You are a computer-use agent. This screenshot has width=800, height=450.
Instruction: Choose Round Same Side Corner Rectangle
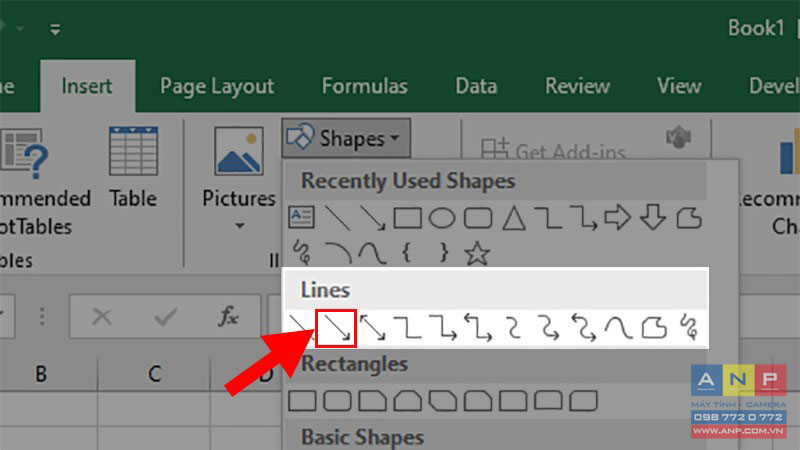548,401
